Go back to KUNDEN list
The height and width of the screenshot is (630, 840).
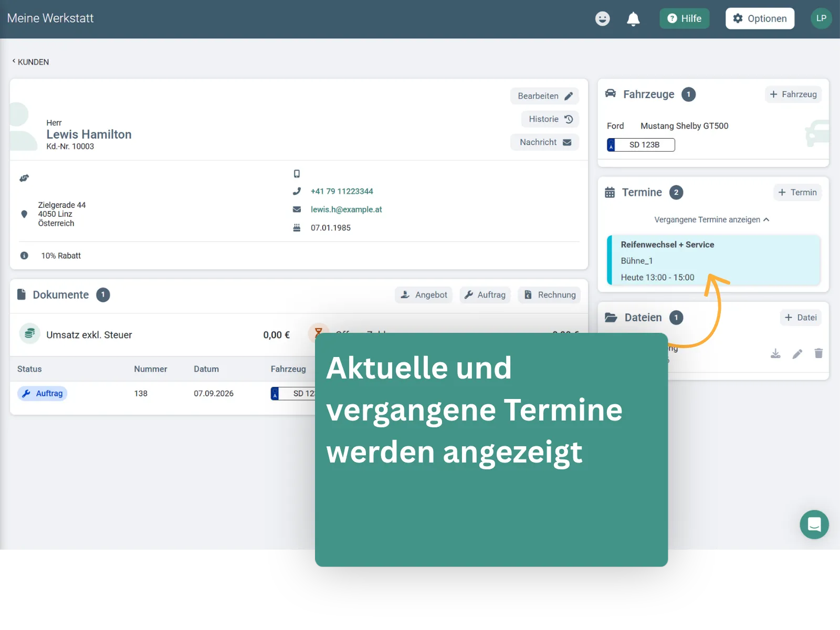click(30, 62)
